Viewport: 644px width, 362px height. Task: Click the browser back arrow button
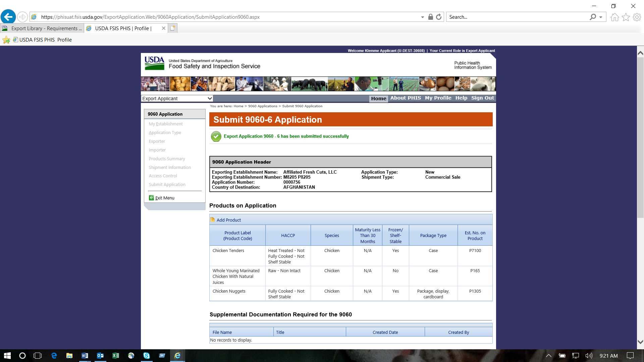[8, 17]
